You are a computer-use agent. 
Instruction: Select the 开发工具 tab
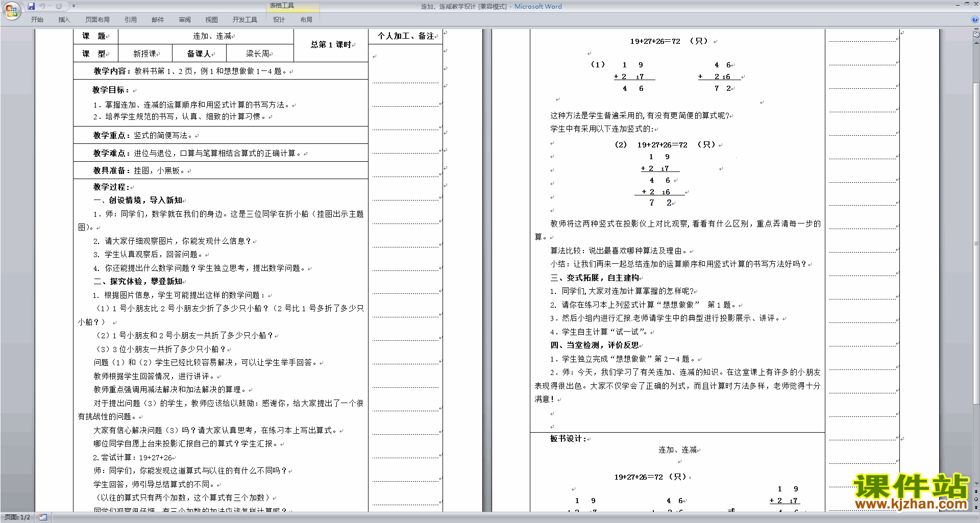pos(244,19)
